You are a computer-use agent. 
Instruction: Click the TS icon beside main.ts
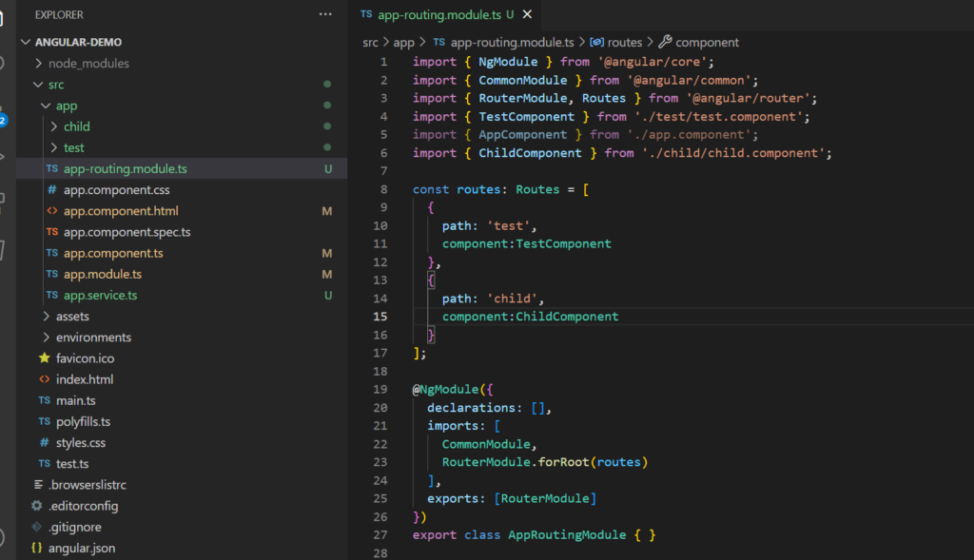(44, 400)
